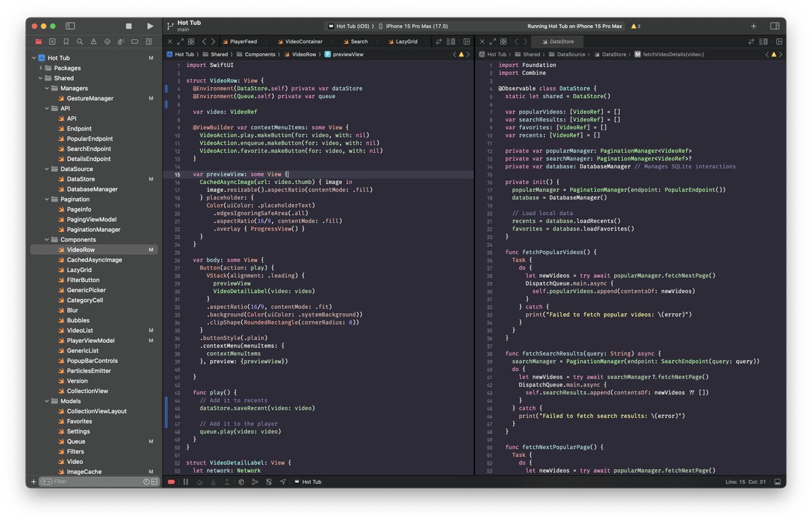Open the Bookmark navigator
Image resolution: width=812 pixels, height=522 pixels.
tap(66, 41)
